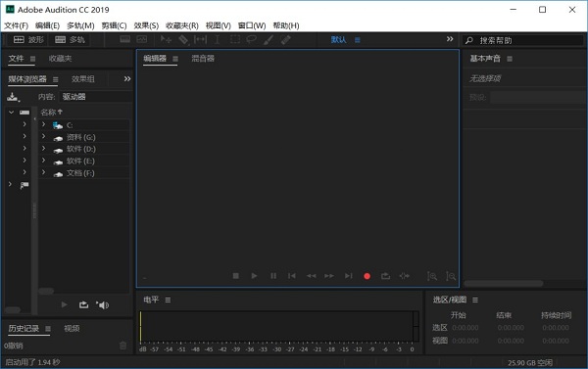Collapse the drives root in left tree

11,112
